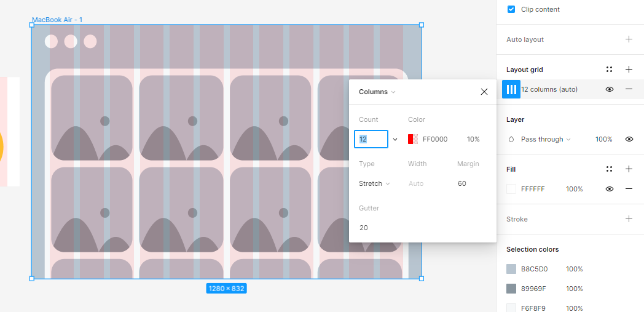Viewport: 644px width, 312px height.
Task: Click the 12 columns (auto) grid label
Action: click(549, 89)
